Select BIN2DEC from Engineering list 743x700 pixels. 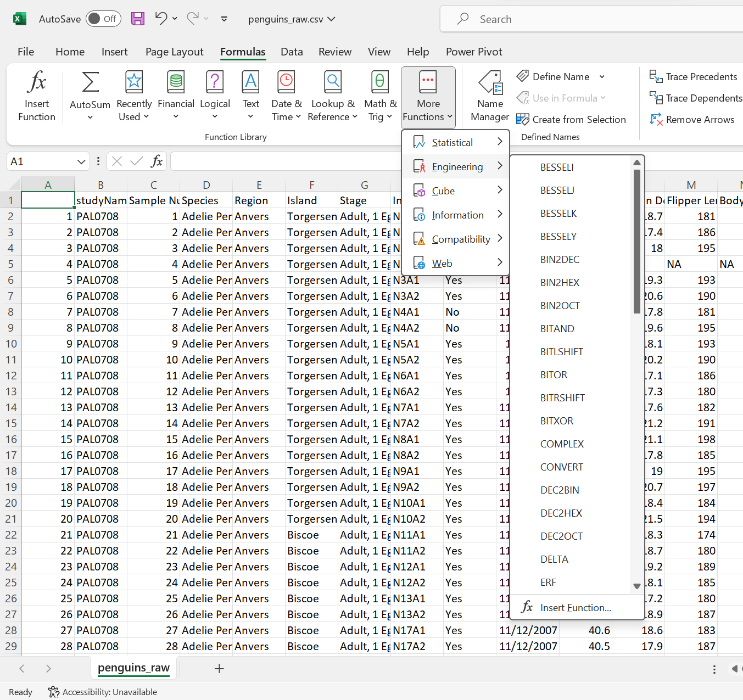point(560,260)
